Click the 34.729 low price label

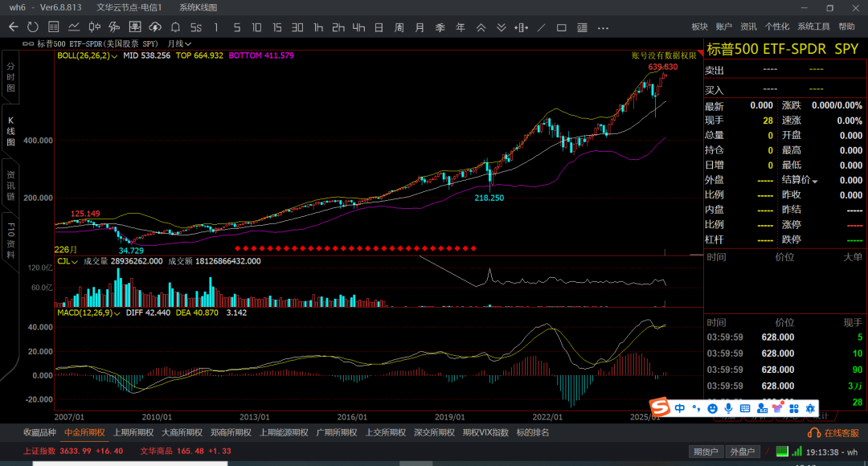(131, 251)
